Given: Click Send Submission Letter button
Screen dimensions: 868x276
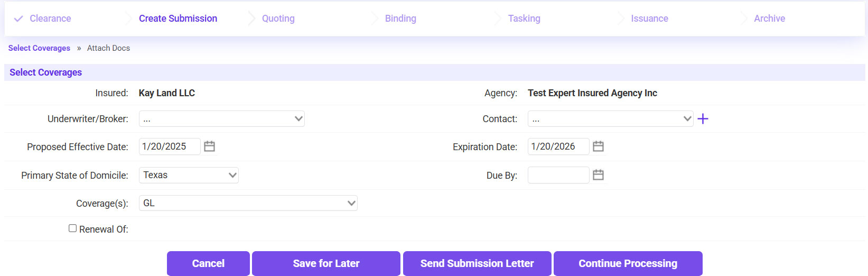Looking at the screenshot, I should coord(477,263).
